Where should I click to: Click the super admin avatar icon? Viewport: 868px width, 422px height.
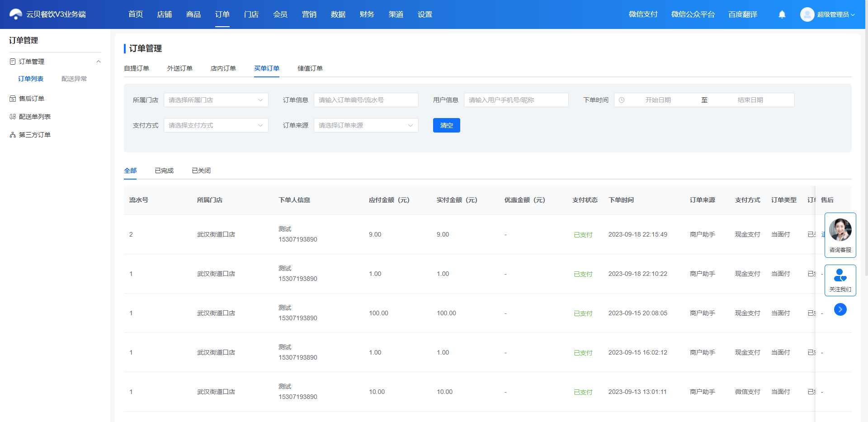(x=807, y=14)
